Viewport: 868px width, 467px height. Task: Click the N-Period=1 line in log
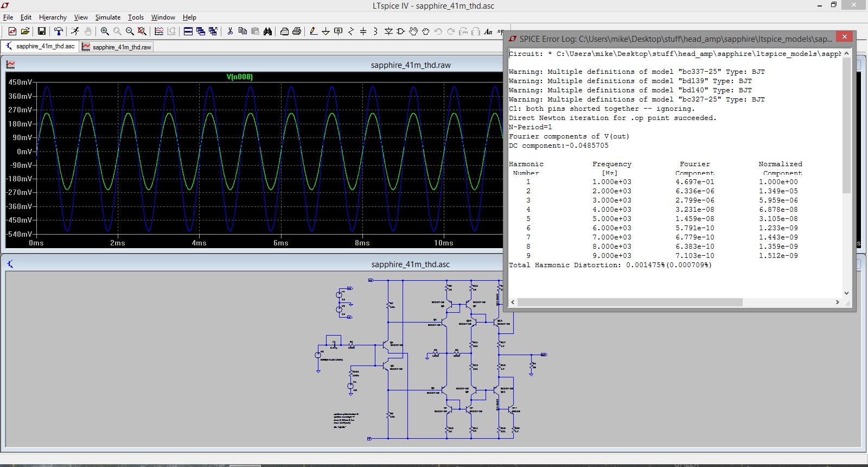[531, 127]
